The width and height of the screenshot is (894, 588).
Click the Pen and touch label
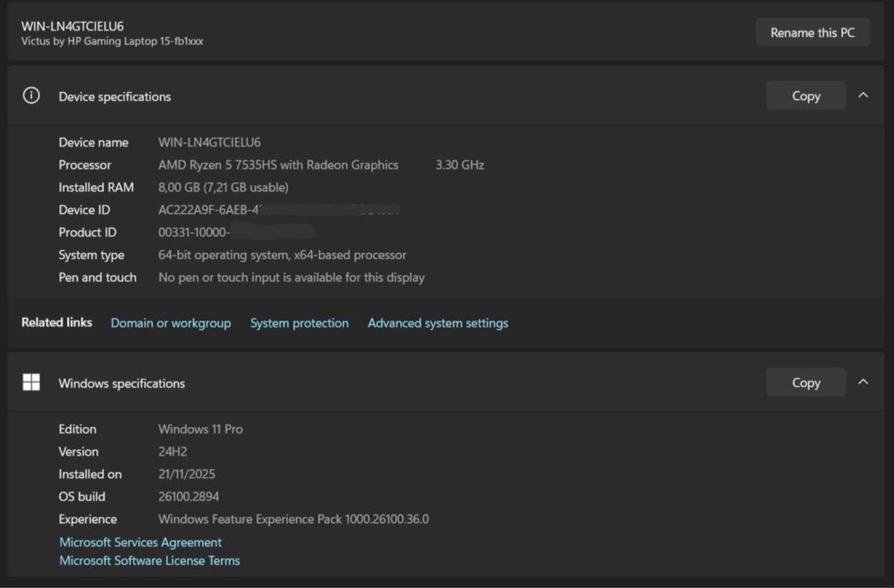tap(97, 278)
